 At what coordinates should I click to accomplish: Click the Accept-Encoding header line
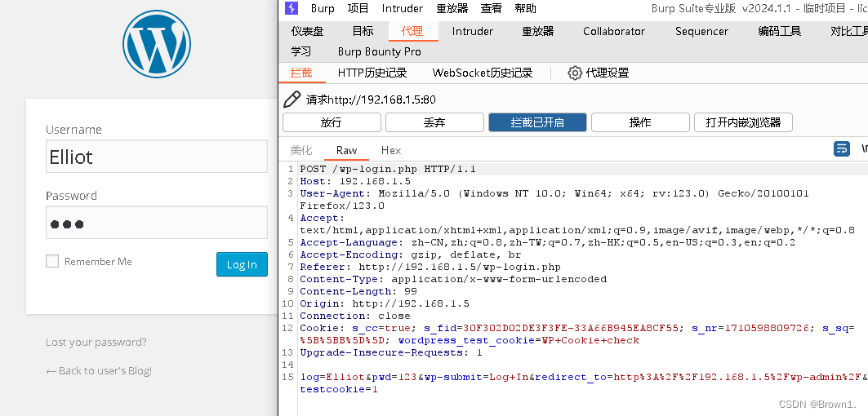[410, 254]
